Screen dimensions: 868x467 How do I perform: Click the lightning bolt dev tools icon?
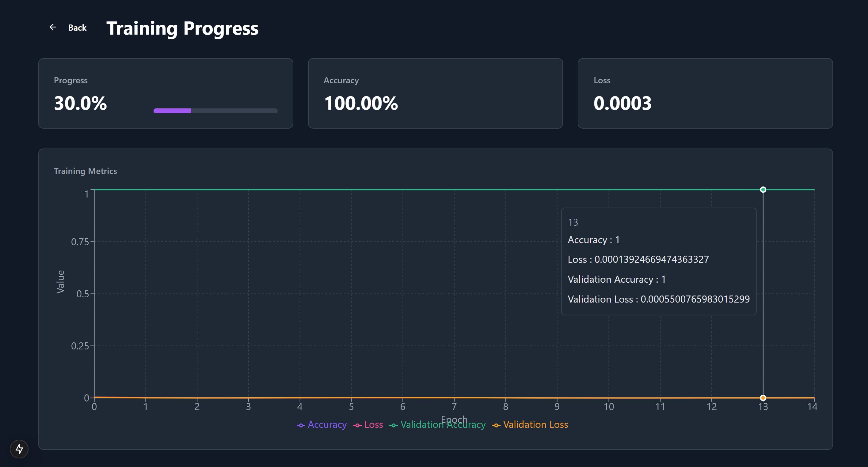19,449
